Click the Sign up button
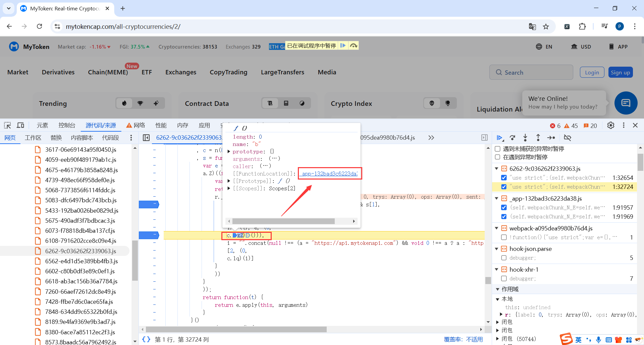Image resolution: width=644 pixels, height=345 pixels. tap(621, 72)
